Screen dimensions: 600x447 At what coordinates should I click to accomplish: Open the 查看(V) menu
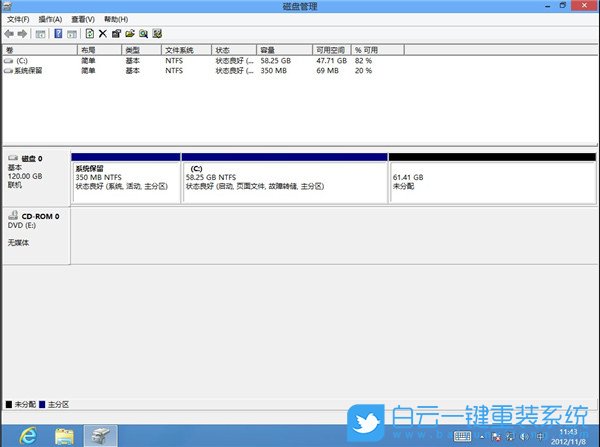[x=83, y=19]
